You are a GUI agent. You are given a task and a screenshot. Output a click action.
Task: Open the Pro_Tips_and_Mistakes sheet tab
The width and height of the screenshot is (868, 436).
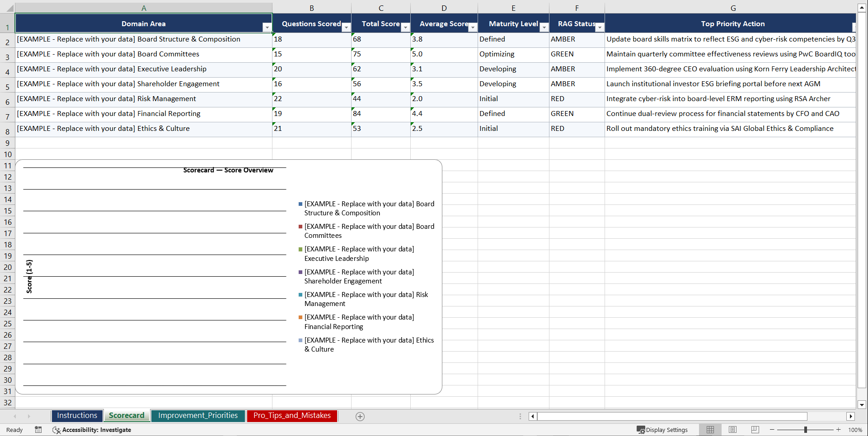(x=291, y=415)
